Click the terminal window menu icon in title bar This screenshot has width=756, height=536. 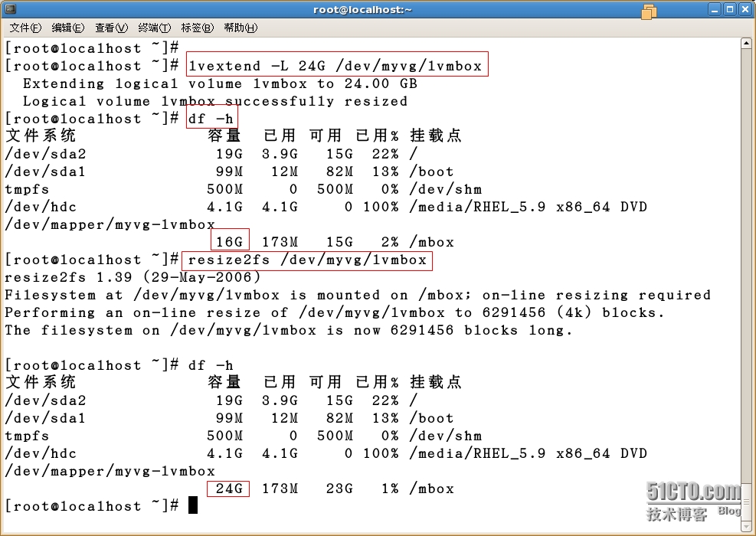tap(10, 9)
